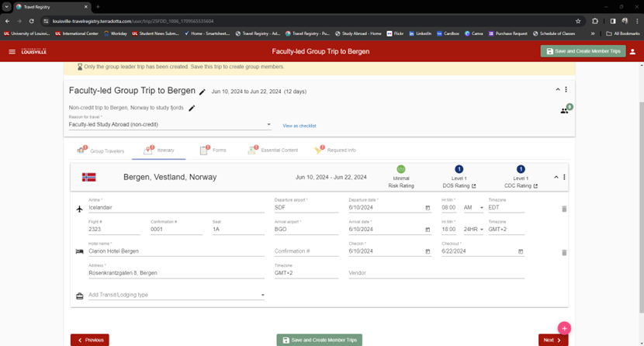The height and width of the screenshot is (346, 644).
Task: Open the user account icon
Action: click(632, 52)
